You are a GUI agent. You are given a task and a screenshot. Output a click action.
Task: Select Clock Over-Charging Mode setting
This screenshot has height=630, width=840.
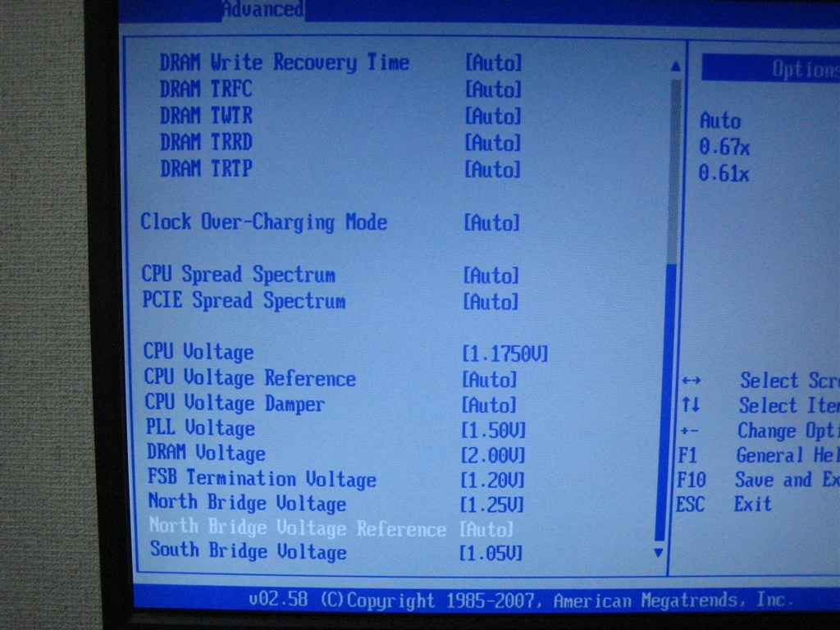pos(263,221)
